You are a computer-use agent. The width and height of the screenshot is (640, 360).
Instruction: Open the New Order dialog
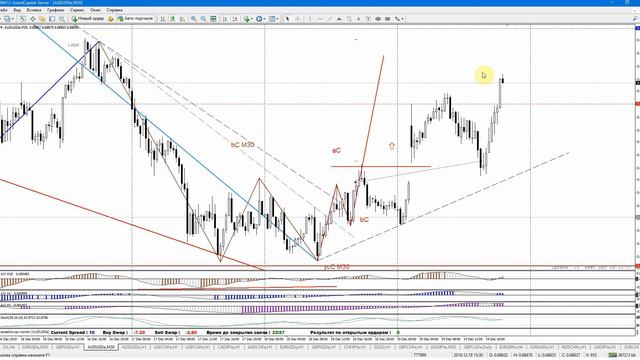tap(88, 19)
